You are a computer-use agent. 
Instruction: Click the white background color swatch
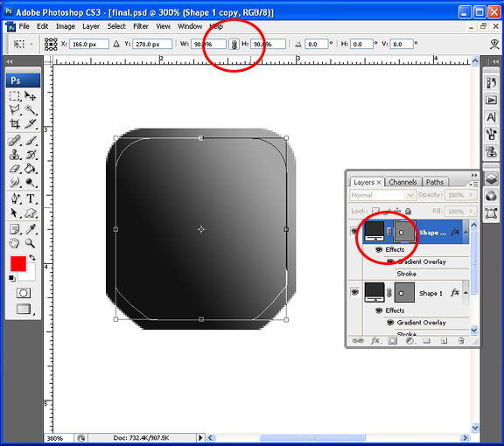(x=30, y=275)
